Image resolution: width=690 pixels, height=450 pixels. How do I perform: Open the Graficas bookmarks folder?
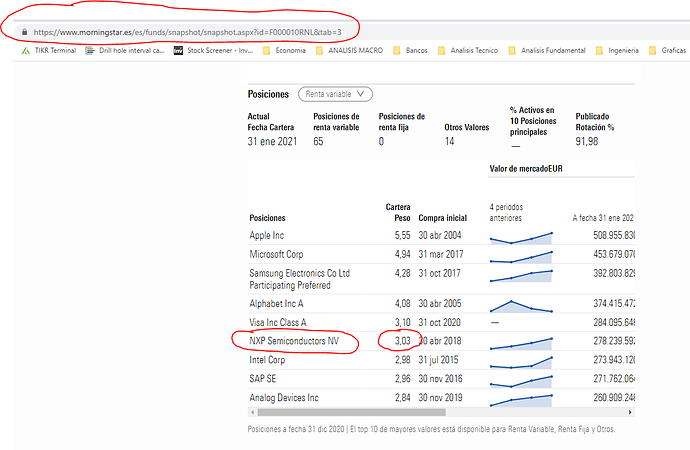point(668,51)
